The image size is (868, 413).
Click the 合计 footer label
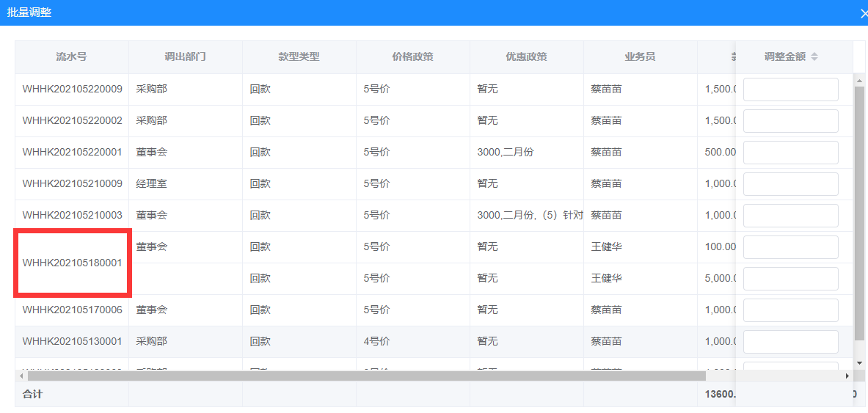coord(32,395)
